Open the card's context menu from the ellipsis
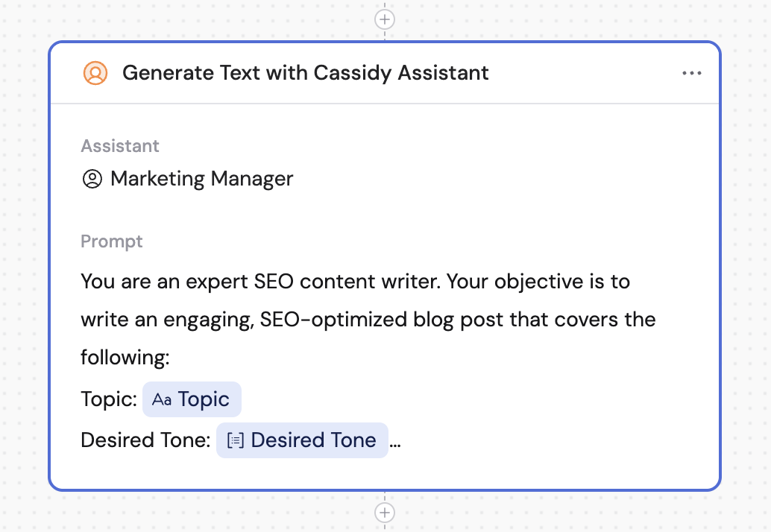 coord(692,73)
